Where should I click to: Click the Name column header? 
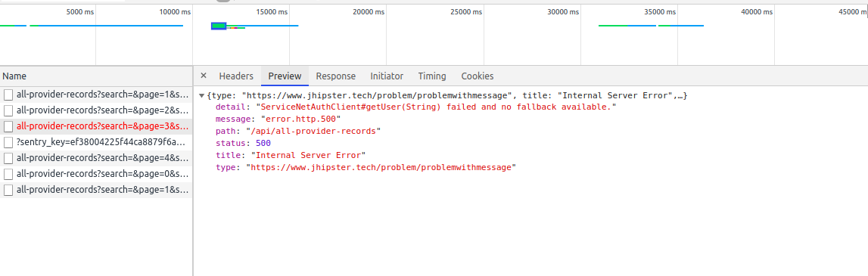pyautogui.click(x=96, y=76)
